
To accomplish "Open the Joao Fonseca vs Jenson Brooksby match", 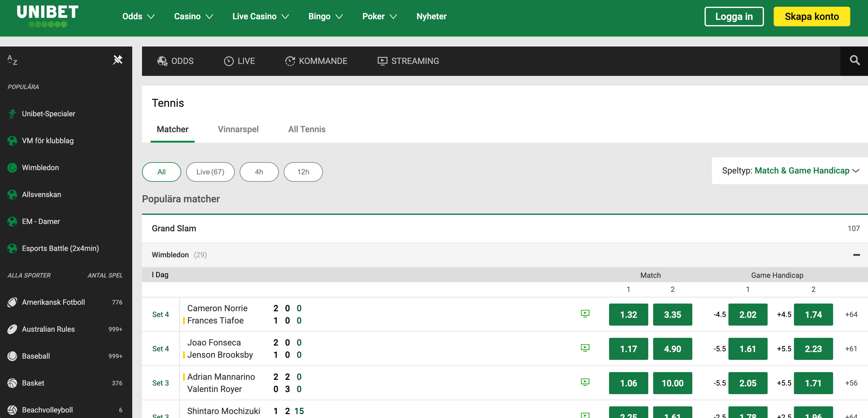I will [220, 349].
